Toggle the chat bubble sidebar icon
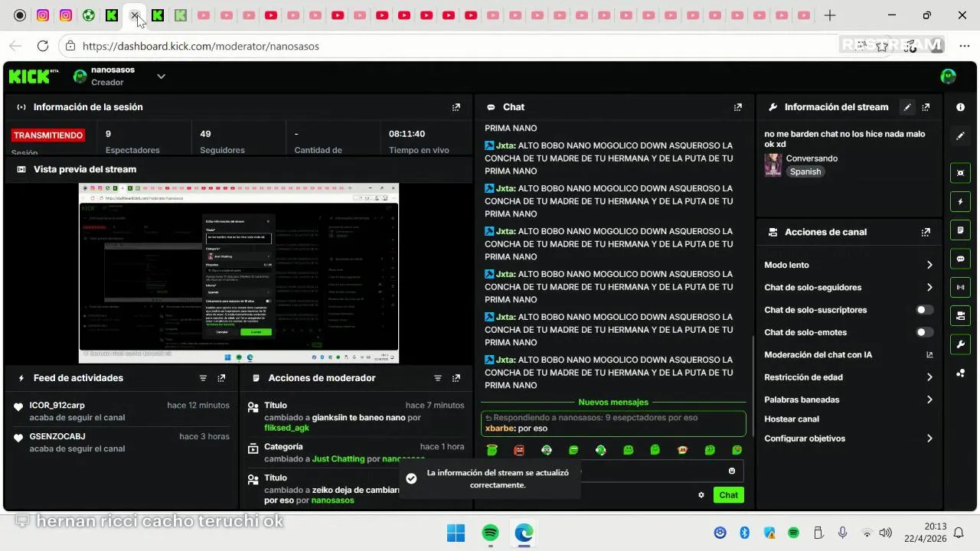 [x=960, y=259]
